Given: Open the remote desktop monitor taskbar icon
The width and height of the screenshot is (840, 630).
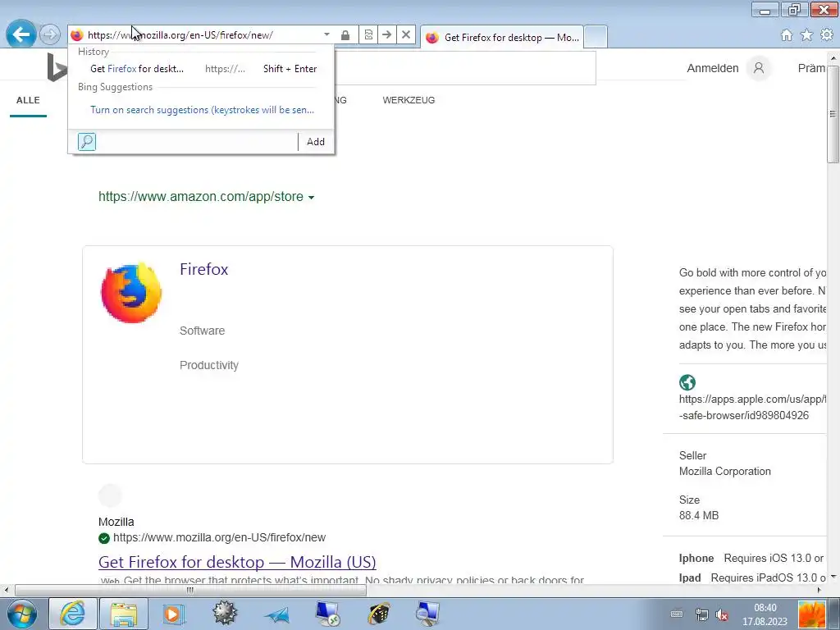Looking at the screenshot, I should [x=326, y=614].
